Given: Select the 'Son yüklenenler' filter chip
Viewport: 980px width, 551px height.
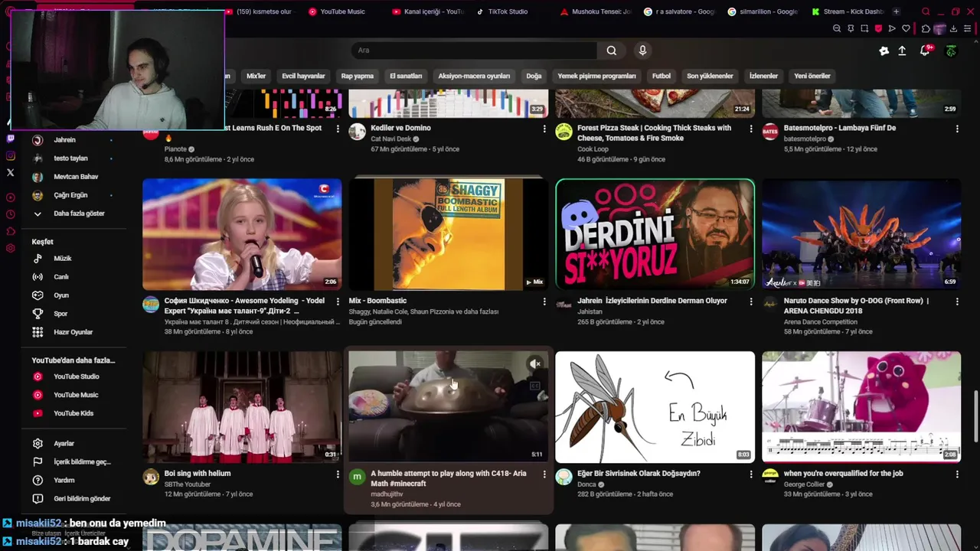Looking at the screenshot, I should pyautogui.click(x=710, y=76).
